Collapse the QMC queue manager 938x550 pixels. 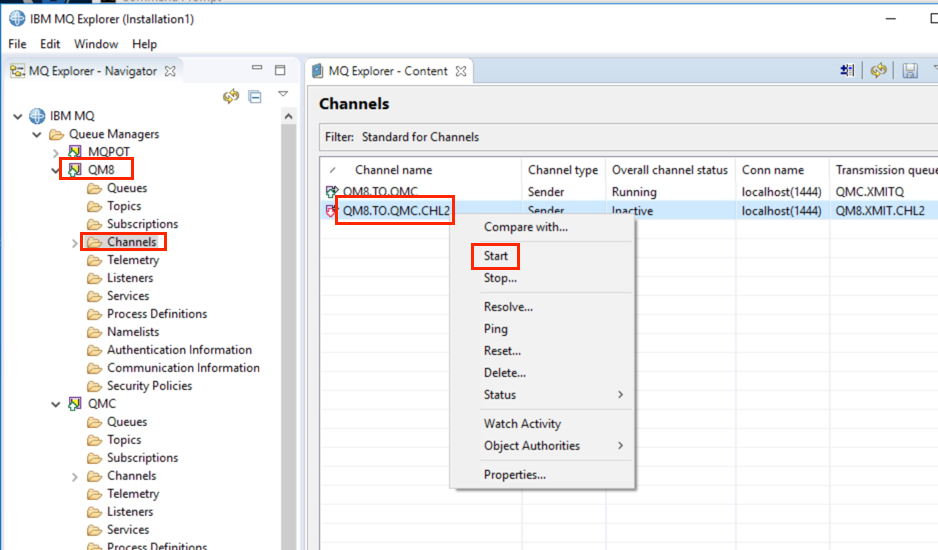coord(56,405)
